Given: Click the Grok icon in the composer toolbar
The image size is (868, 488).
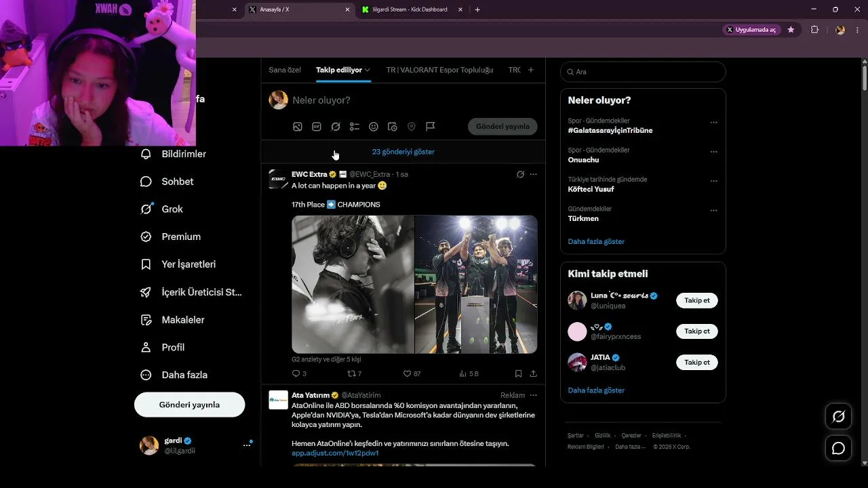Looking at the screenshot, I should pos(335,127).
